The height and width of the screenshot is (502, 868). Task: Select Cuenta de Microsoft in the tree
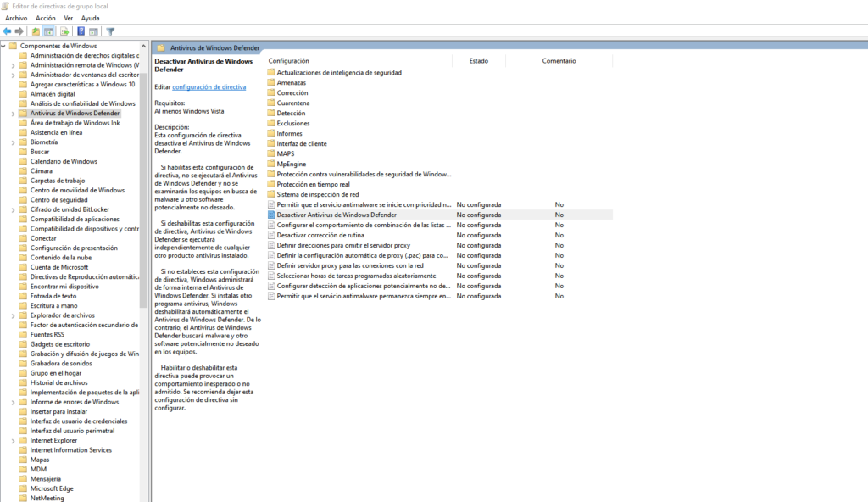(59, 267)
